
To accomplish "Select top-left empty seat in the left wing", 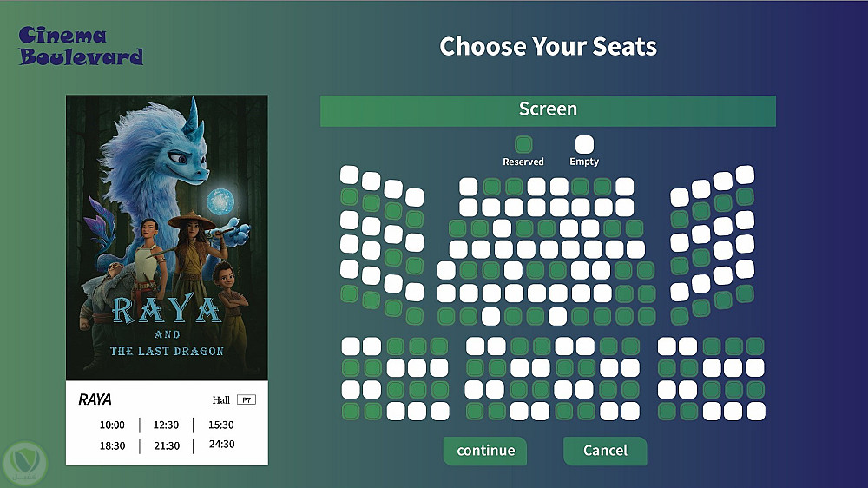I will (349, 175).
